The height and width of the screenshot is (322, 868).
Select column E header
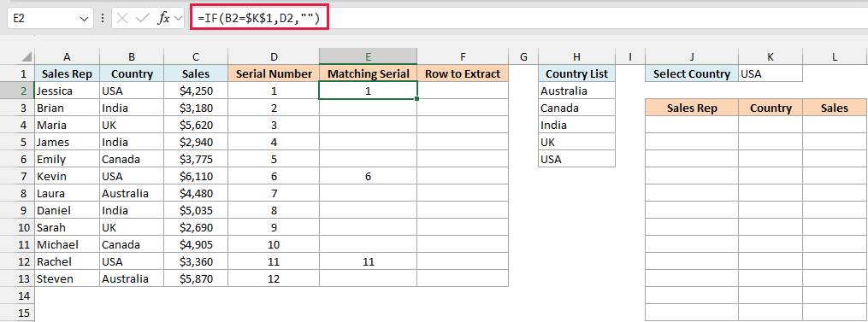point(368,56)
